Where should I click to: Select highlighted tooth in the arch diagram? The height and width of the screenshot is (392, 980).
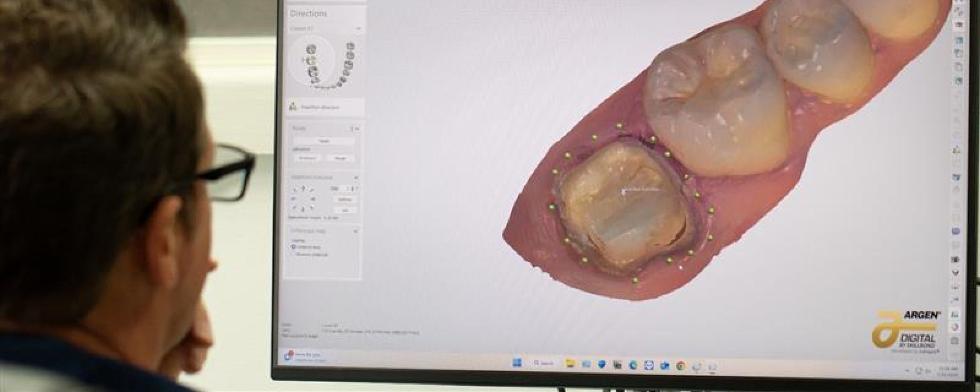coord(312,61)
